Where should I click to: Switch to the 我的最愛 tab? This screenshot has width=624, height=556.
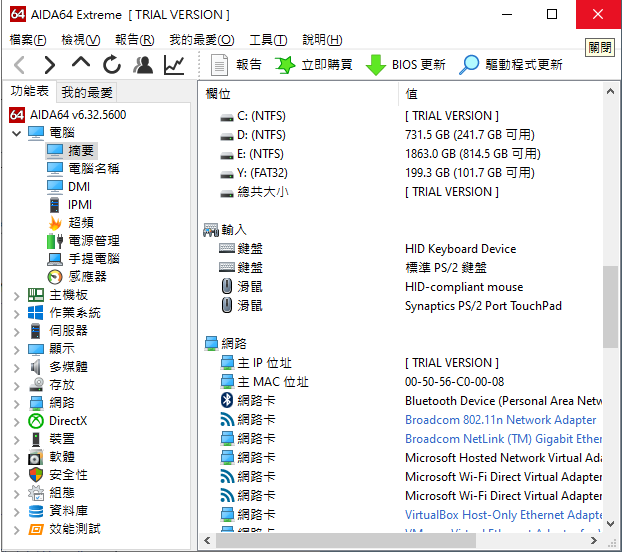click(87, 92)
